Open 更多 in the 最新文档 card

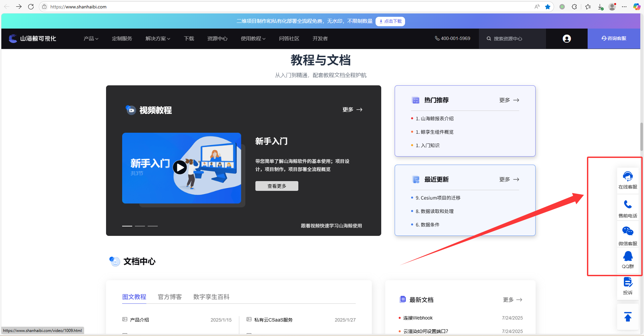[x=512, y=300]
